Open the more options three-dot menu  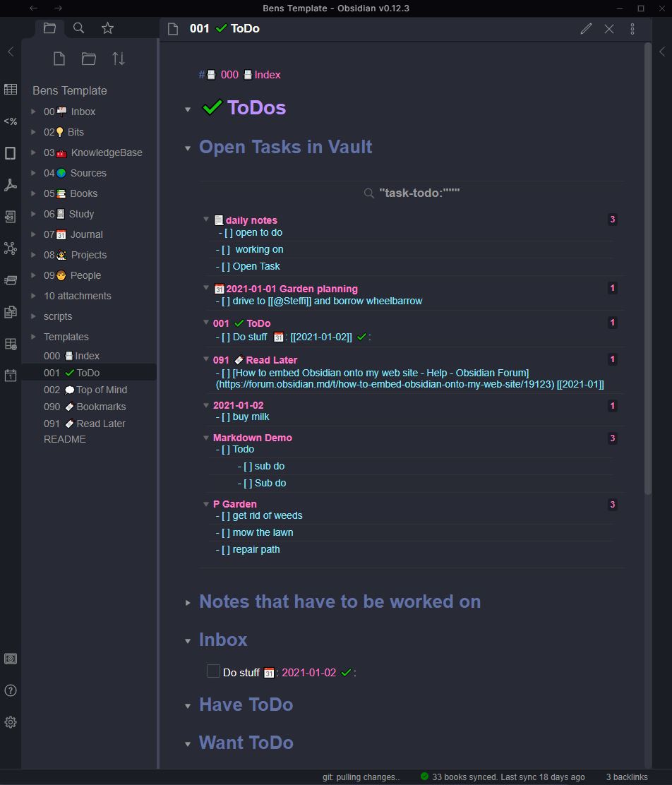point(632,29)
